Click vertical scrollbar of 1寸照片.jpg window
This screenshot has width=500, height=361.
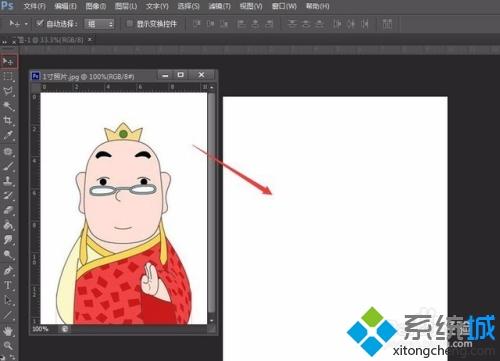point(211,203)
